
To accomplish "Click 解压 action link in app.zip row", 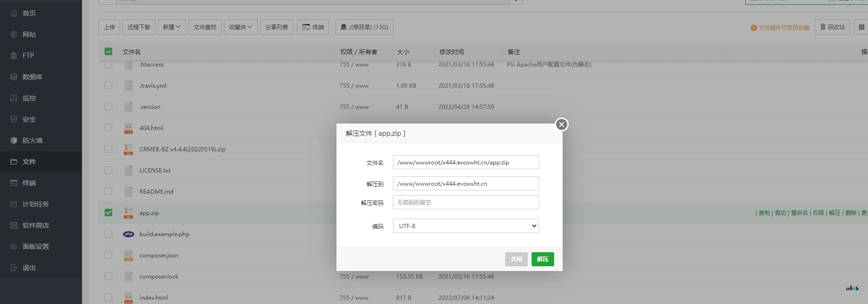I will 835,213.
